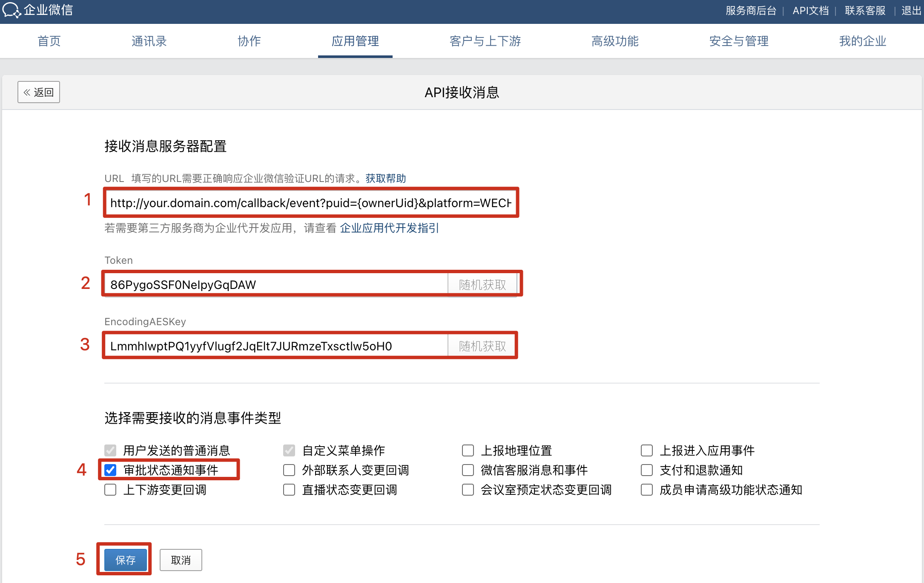The height and width of the screenshot is (583, 924).
Task: Open the 应用管理 tab
Action: (355, 41)
